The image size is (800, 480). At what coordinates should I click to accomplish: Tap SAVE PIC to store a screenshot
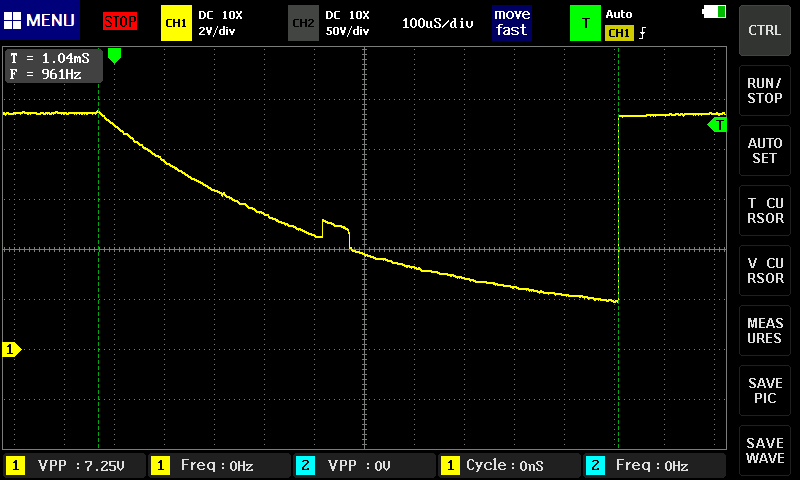click(764, 391)
